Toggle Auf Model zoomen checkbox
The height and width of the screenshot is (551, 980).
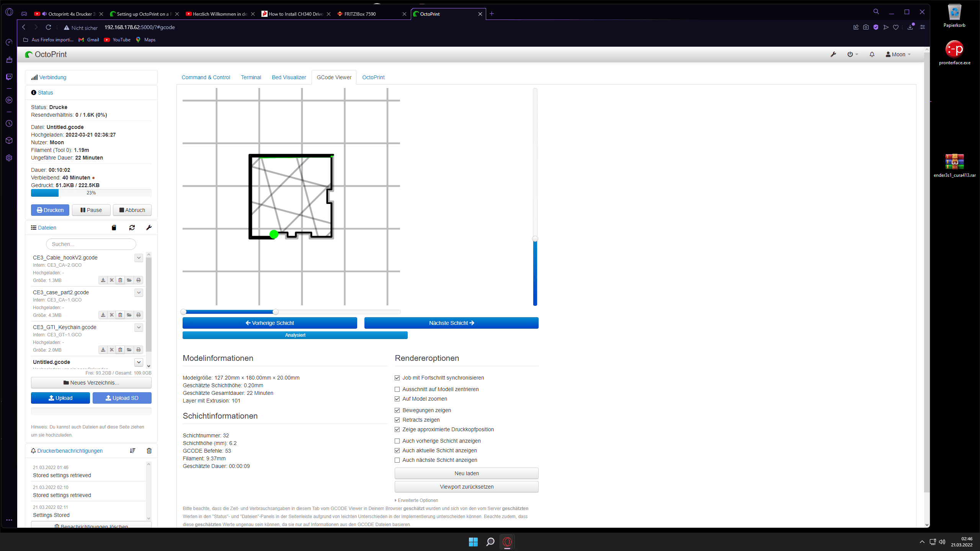[x=397, y=399]
